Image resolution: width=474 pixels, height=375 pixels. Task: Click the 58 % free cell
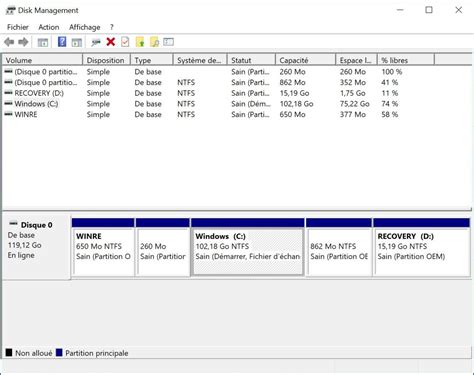[390, 114]
